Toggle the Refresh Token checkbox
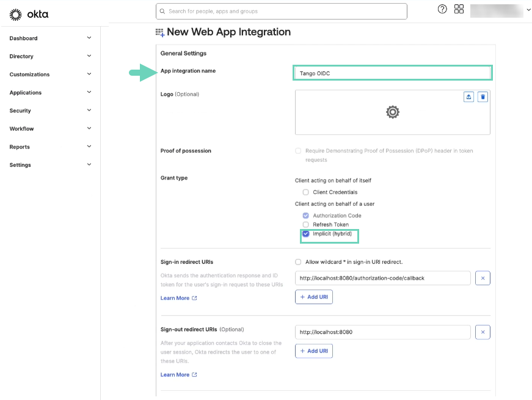The image size is (532, 400). pos(306,225)
